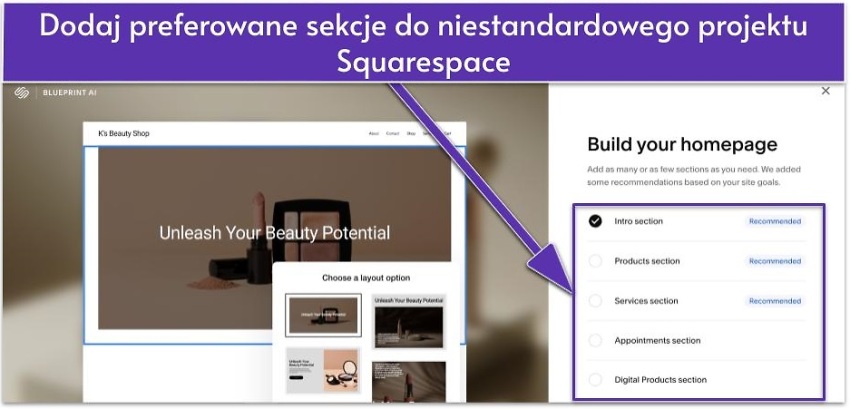Click the Squarespace logo icon

22,93
